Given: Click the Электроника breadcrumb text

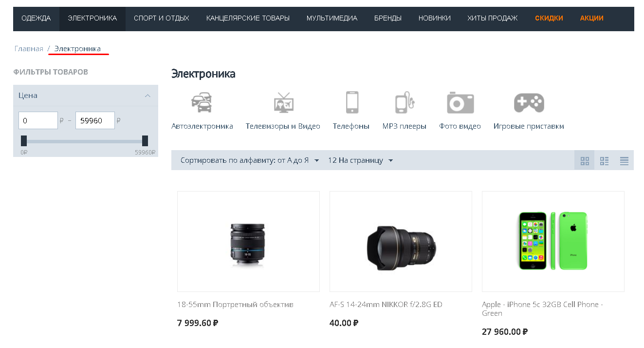Looking at the screenshot, I should pos(77,49).
